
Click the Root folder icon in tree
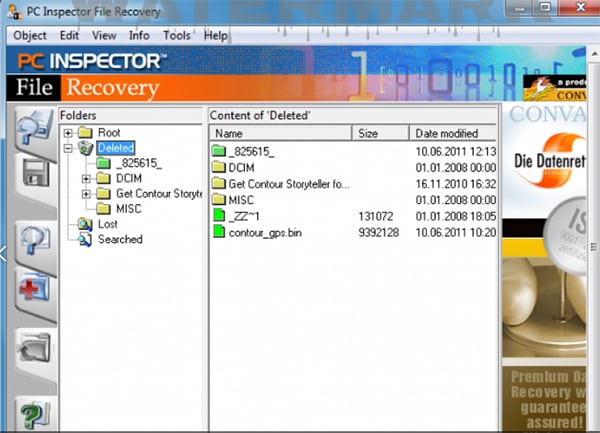click(85, 133)
